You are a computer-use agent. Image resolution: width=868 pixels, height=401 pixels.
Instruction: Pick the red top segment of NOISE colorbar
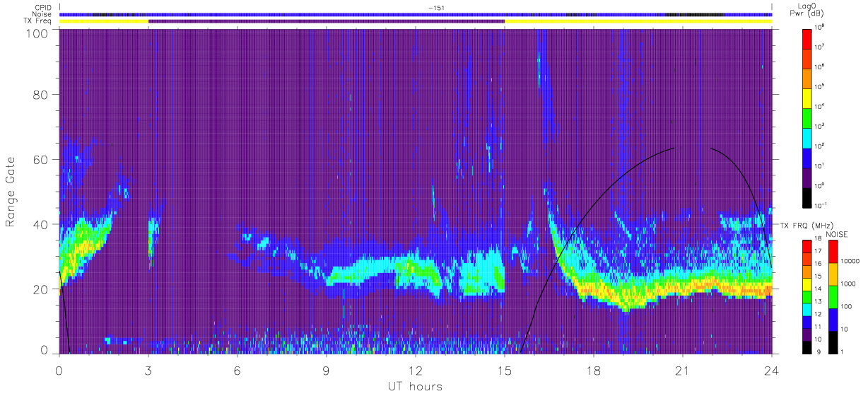[x=833, y=252]
